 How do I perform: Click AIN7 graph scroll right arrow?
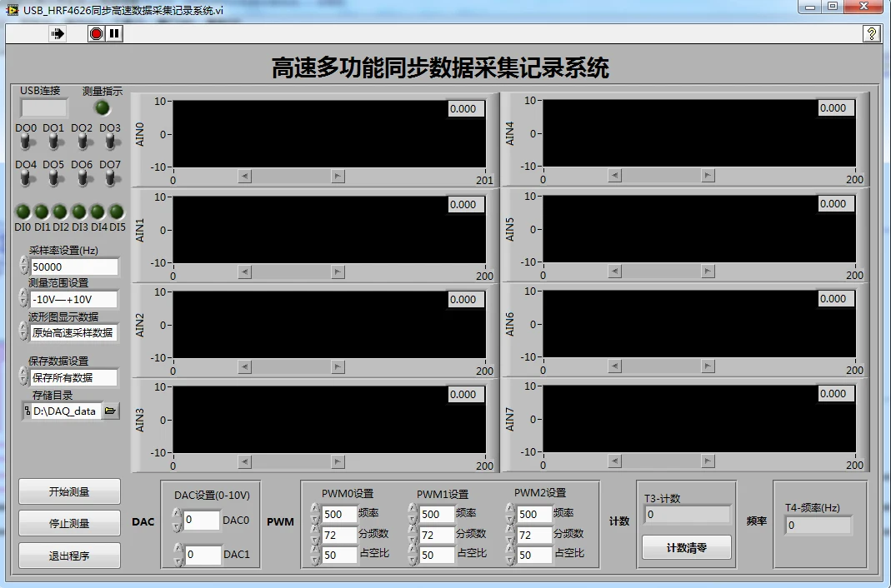(708, 461)
